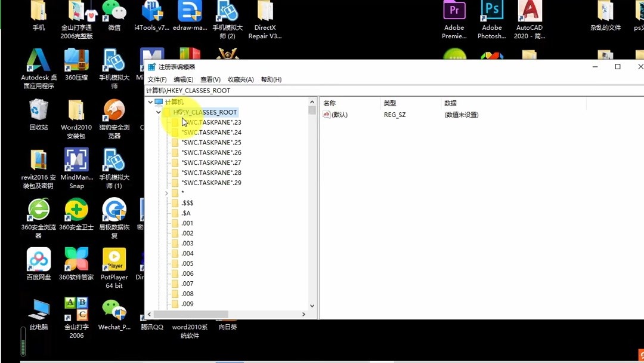This screenshot has width=644, height=363.
Task: Open the 编辑(E) menu
Action: click(x=184, y=79)
